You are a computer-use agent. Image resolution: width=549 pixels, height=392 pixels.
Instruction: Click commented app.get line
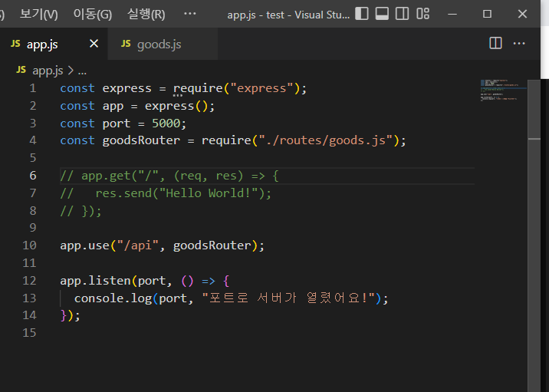[169, 176]
